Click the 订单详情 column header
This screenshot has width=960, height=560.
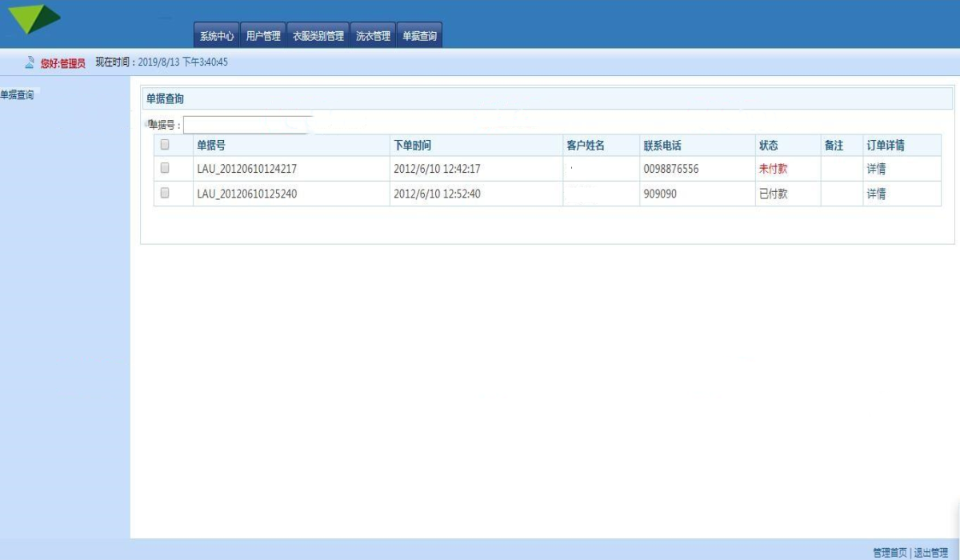point(886,146)
